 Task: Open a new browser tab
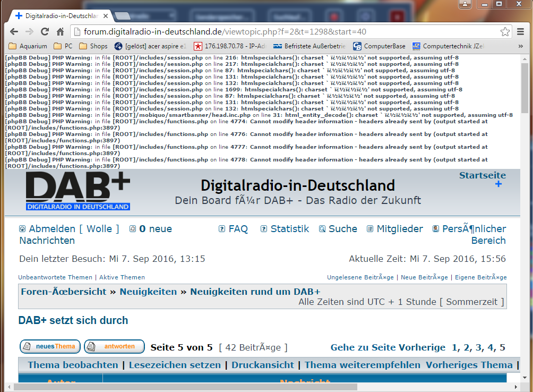pos(123,16)
